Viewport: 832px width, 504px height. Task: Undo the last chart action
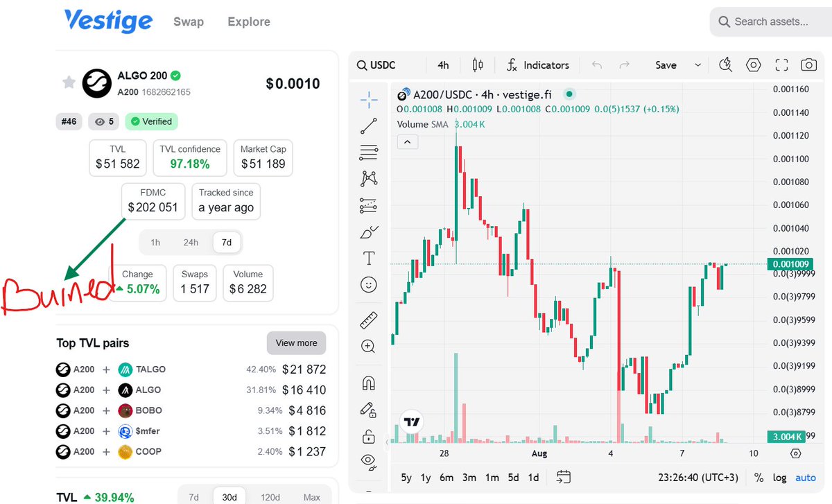(597, 65)
